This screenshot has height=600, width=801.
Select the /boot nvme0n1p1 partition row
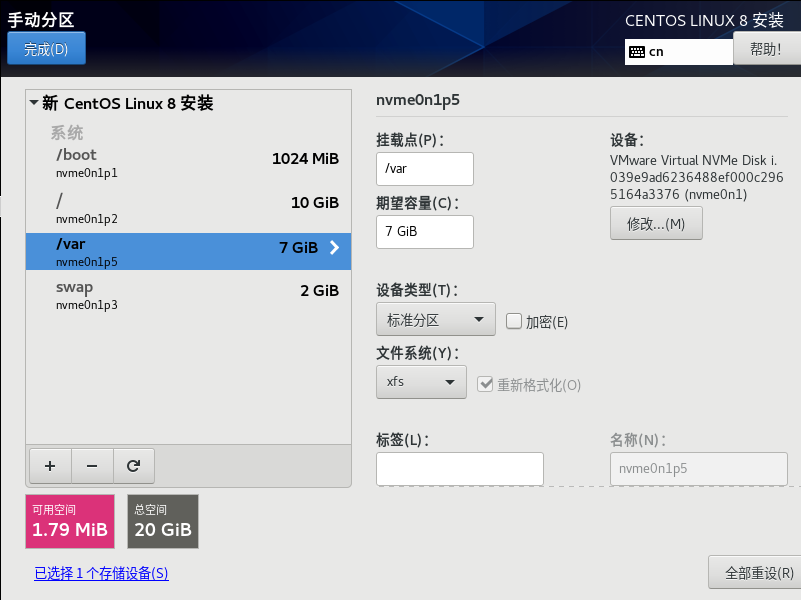[189, 163]
